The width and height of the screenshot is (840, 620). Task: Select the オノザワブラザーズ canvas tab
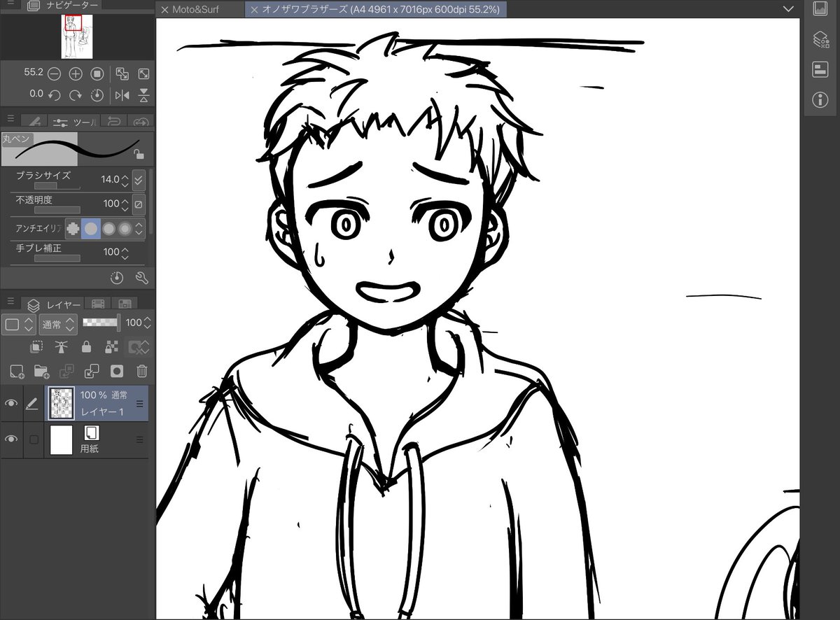(374, 9)
